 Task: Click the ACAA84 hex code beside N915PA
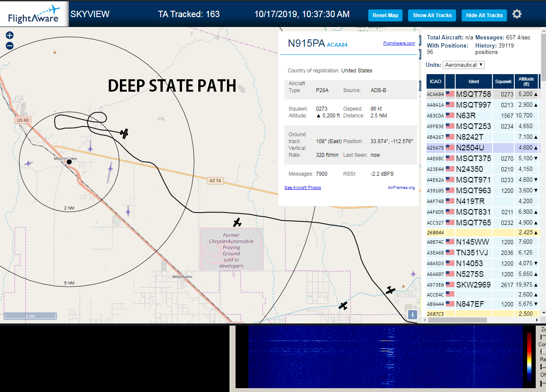337,45
